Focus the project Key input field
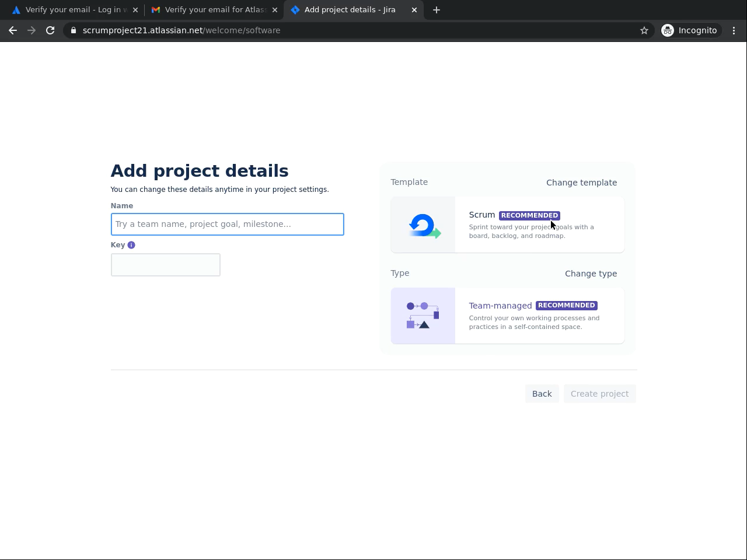 pyautogui.click(x=166, y=265)
